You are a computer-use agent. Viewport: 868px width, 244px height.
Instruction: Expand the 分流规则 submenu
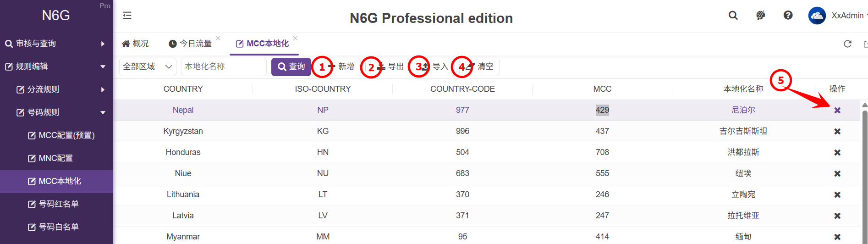61,89
